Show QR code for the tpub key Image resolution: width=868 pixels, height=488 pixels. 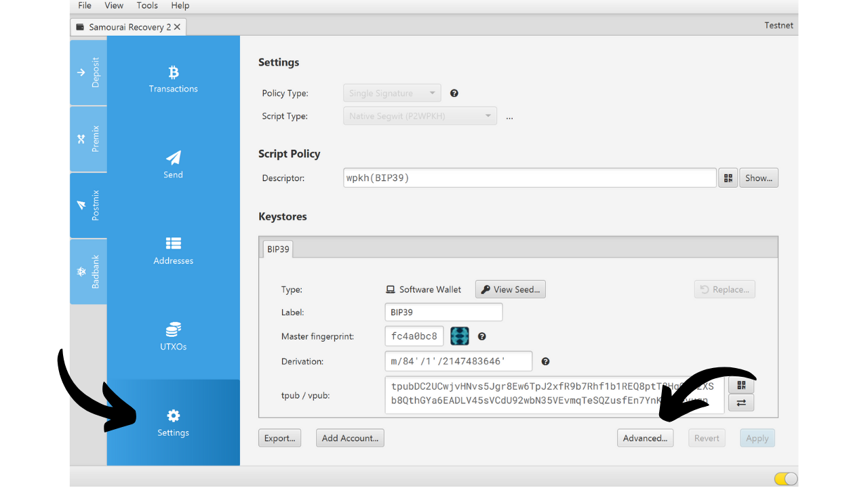point(741,385)
